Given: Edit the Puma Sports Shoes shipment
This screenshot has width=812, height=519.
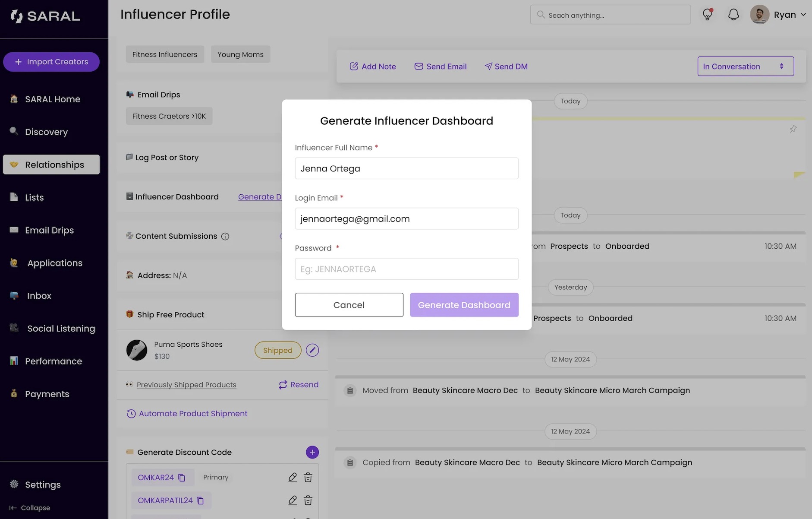Looking at the screenshot, I should (312, 350).
